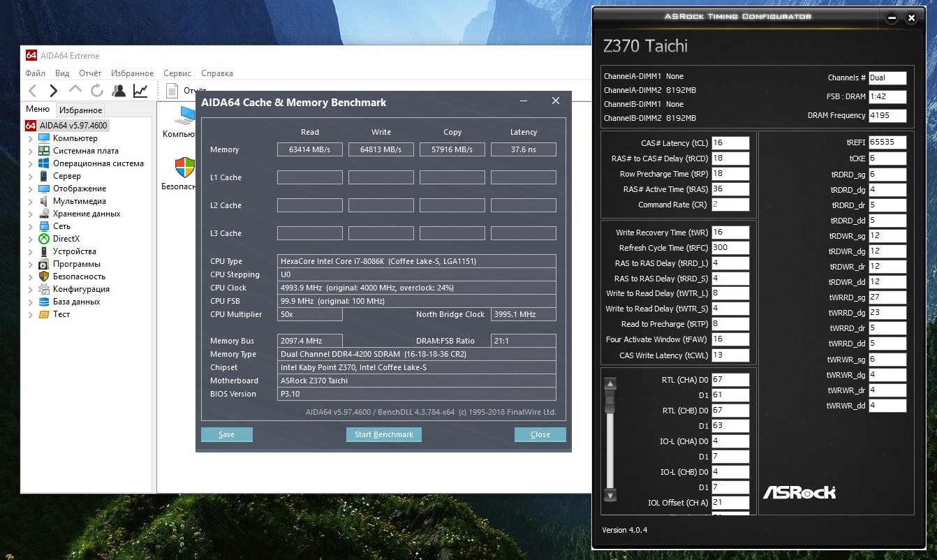
Task: Click the CPU Multiplier value 50x
Action: (310, 314)
